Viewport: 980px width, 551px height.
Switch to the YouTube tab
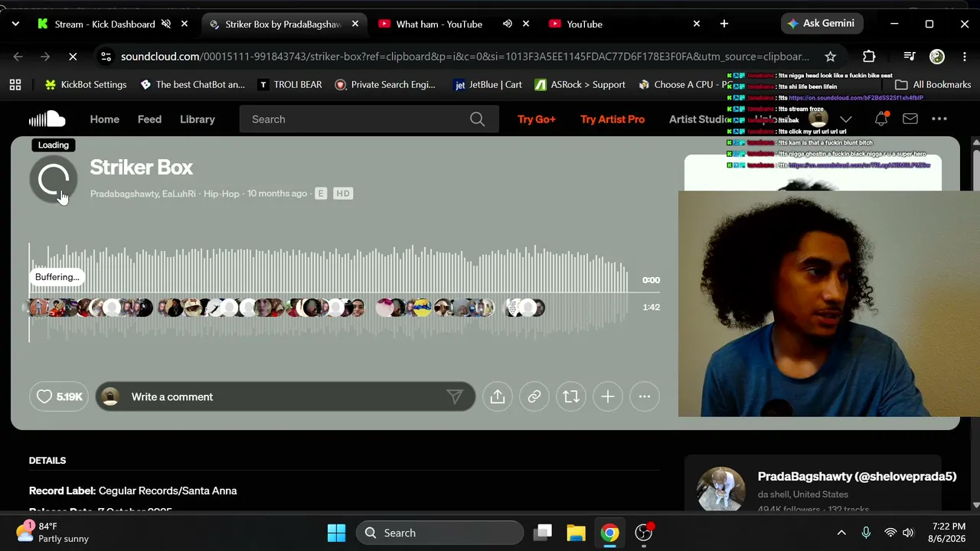tap(584, 24)
